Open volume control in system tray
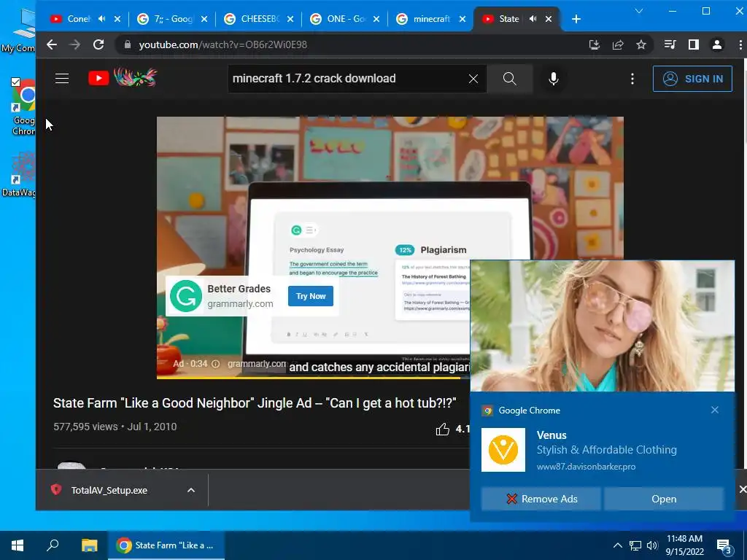747x560 pixels. click(651, 545)
